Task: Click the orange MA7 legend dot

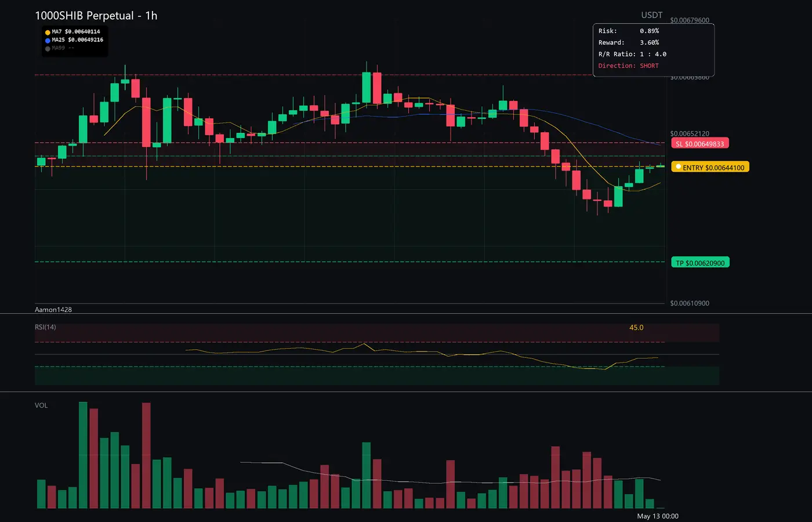Action: click(x=48, y=32)
